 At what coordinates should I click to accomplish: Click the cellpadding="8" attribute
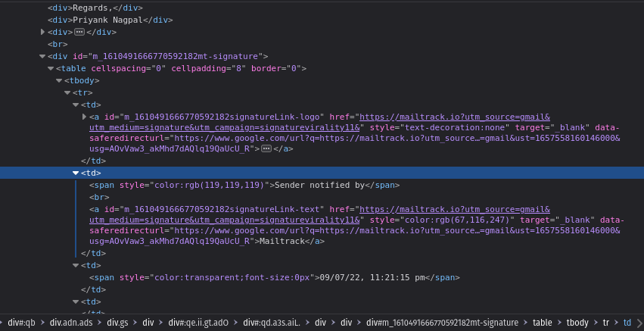pos(209,69)
